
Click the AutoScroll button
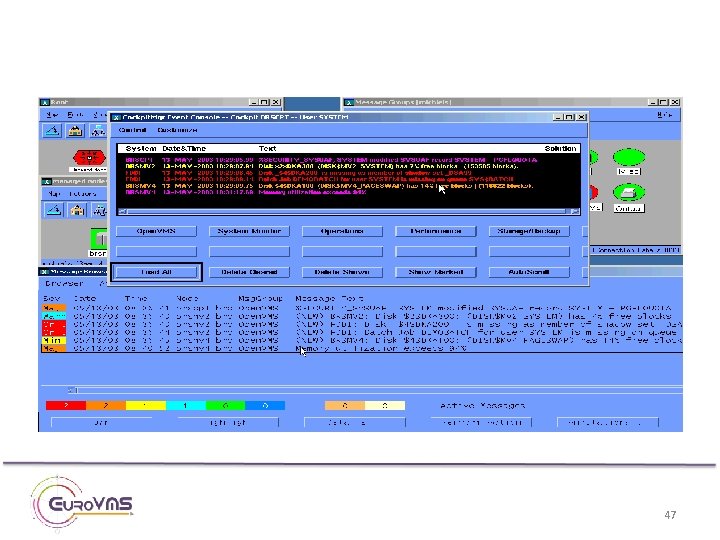[x=529, y=272]
